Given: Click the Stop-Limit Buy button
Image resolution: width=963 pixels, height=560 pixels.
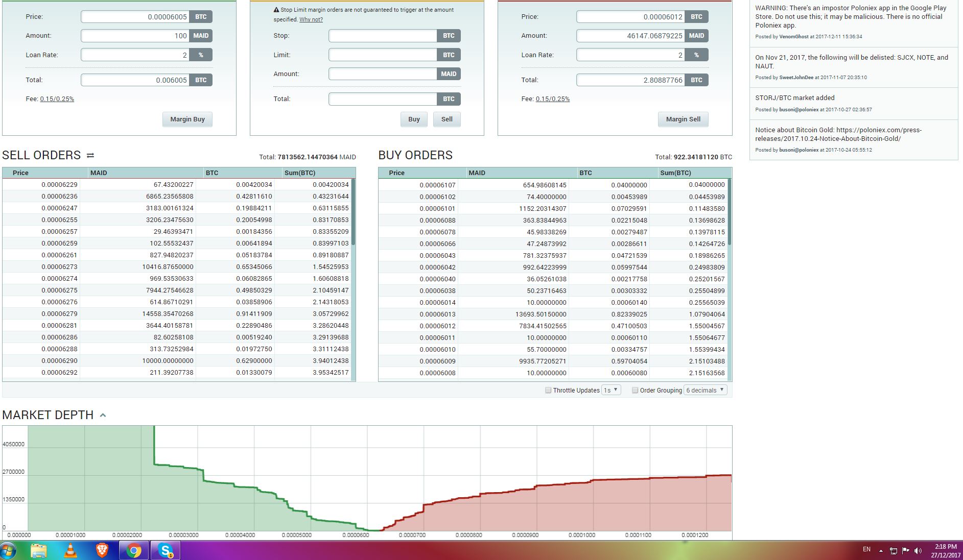Looking at the screenshot, I should click(414, 119).
